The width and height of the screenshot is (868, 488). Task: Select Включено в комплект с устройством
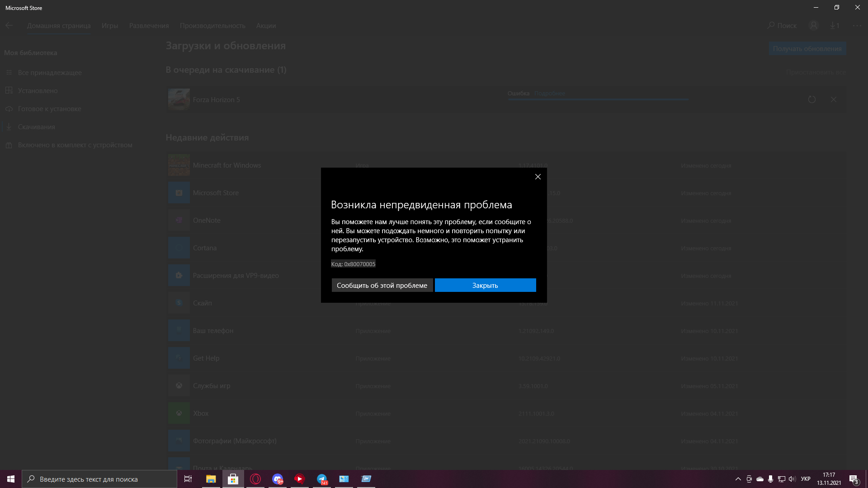75,145
